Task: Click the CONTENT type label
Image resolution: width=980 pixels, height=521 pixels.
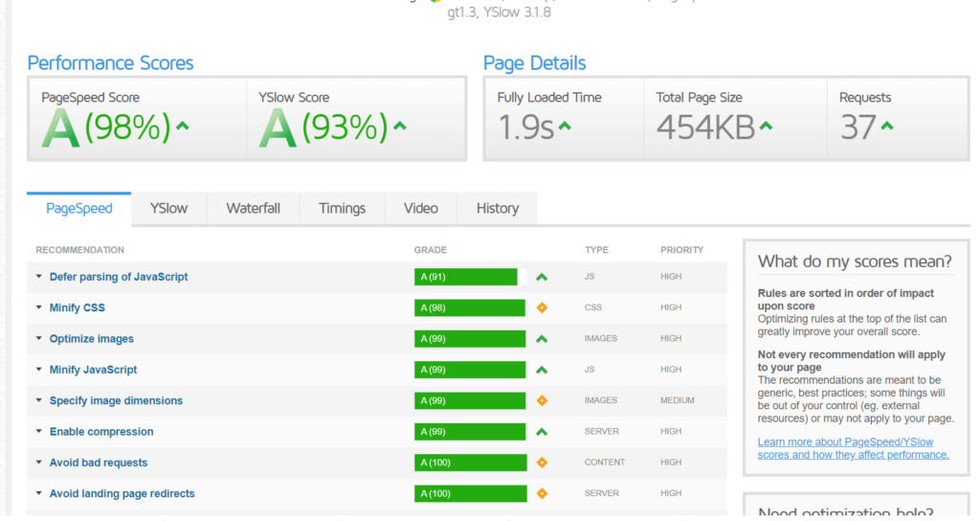Action: pyautogui.click(x=605, y=463)
